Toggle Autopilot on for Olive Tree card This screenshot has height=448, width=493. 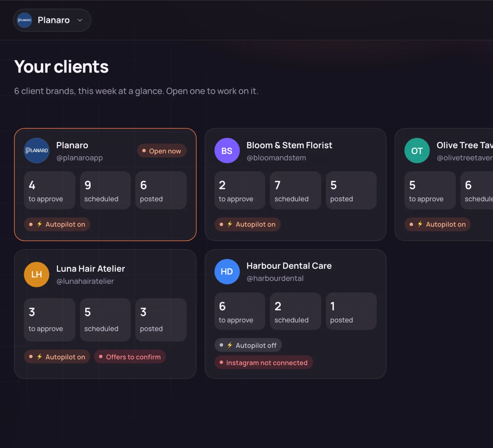coord(438,224)
